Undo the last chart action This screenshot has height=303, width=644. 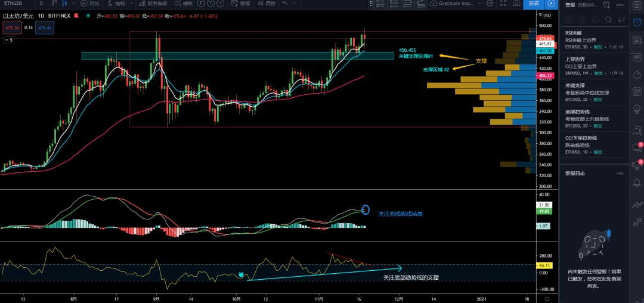click(285, 4)
